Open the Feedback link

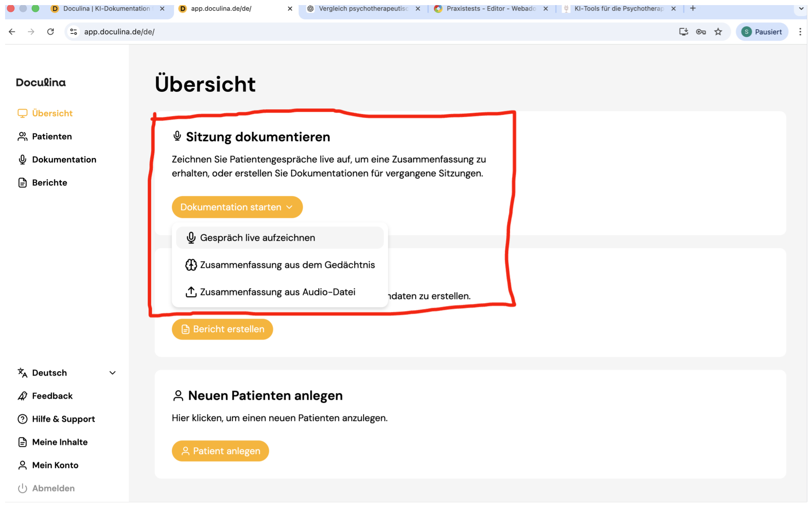[45, 396]
